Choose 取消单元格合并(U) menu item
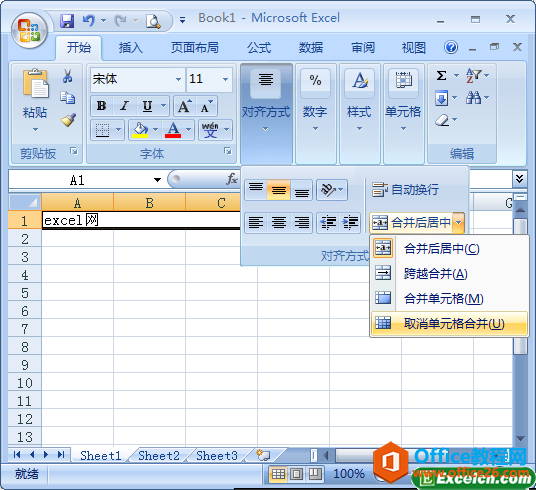Viewport: 536px width, 490px height. [449, 323]
